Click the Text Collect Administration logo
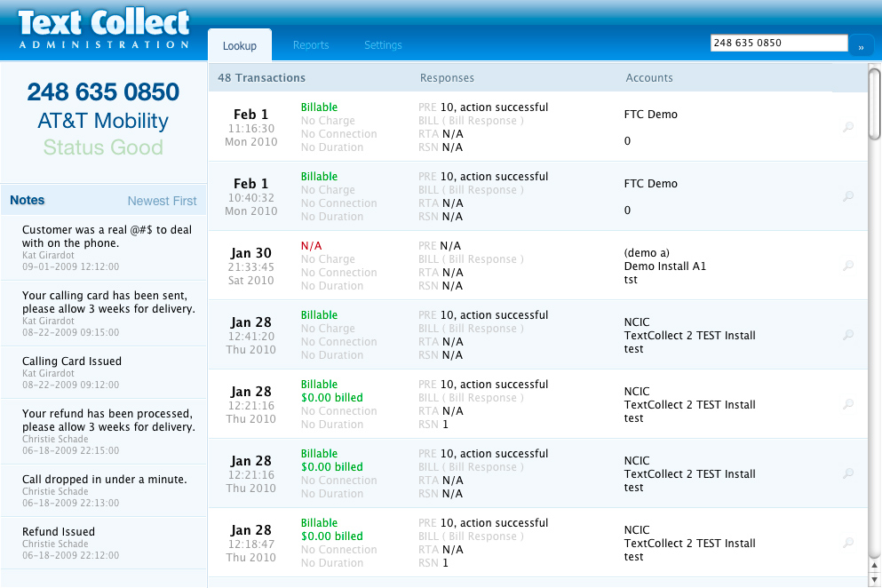Screen dimensions: 882x588 tap(104, 29)
